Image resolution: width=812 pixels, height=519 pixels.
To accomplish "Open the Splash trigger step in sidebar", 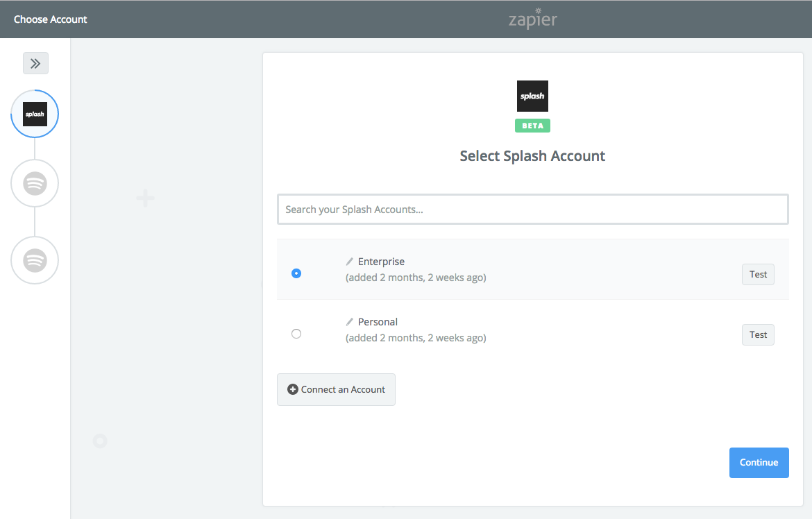I will click(x=35, y=114).
